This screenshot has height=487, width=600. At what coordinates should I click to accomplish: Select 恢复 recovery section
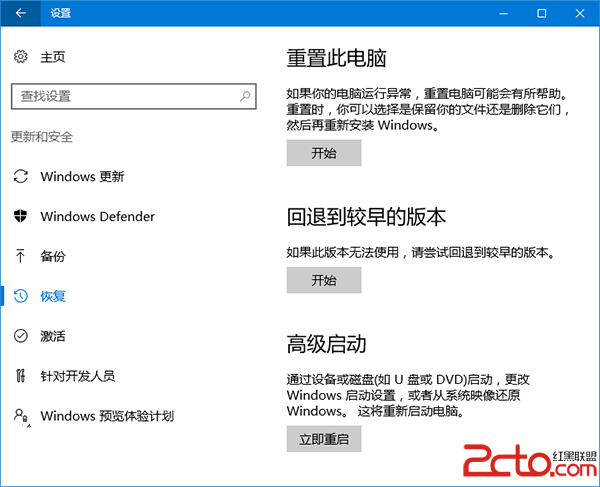pos(53,296)
